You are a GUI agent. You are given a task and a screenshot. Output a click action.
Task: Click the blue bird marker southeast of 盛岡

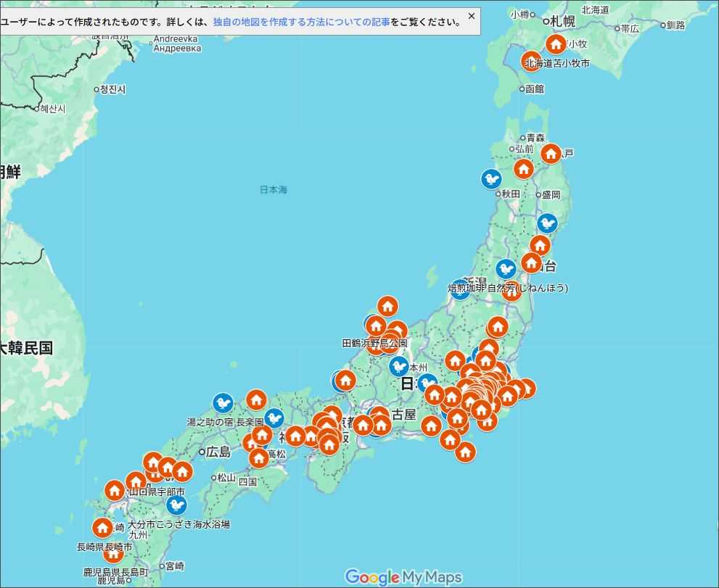tap(547, 223)
